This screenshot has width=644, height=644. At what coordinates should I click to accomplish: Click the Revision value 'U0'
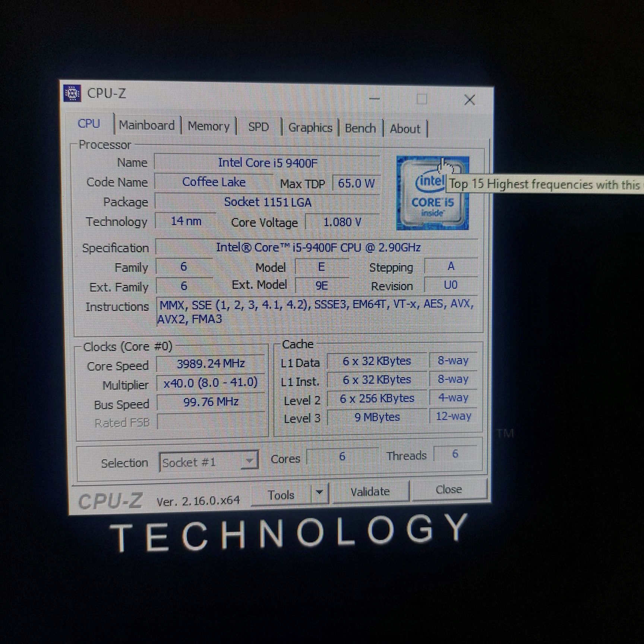tap(451, 285)
